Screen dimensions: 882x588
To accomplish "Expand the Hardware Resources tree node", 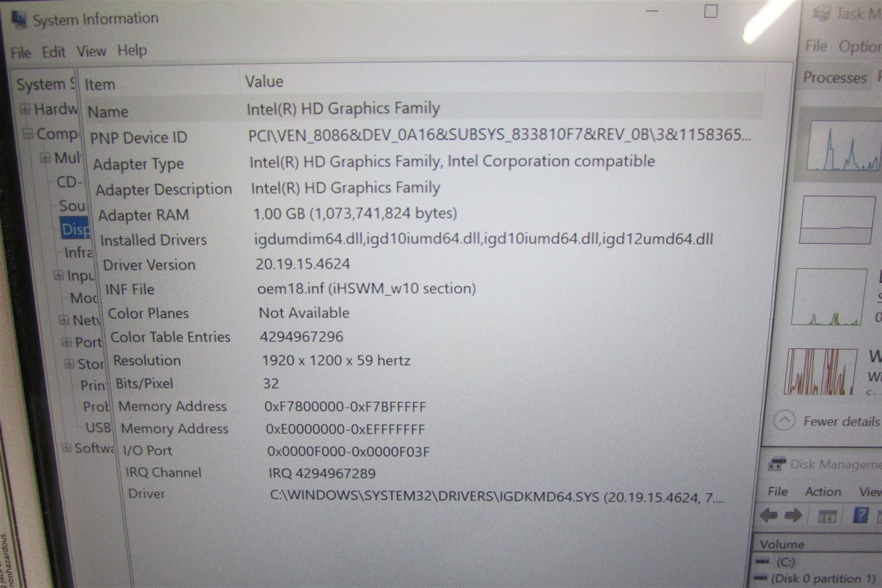I will 25,109.
